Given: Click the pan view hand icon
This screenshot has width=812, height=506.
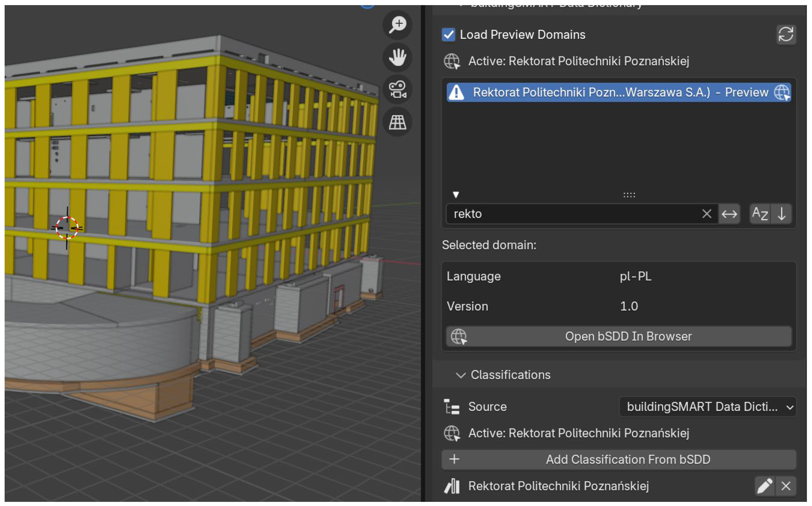Looking at the screenshot, I should tap(397, 57).
